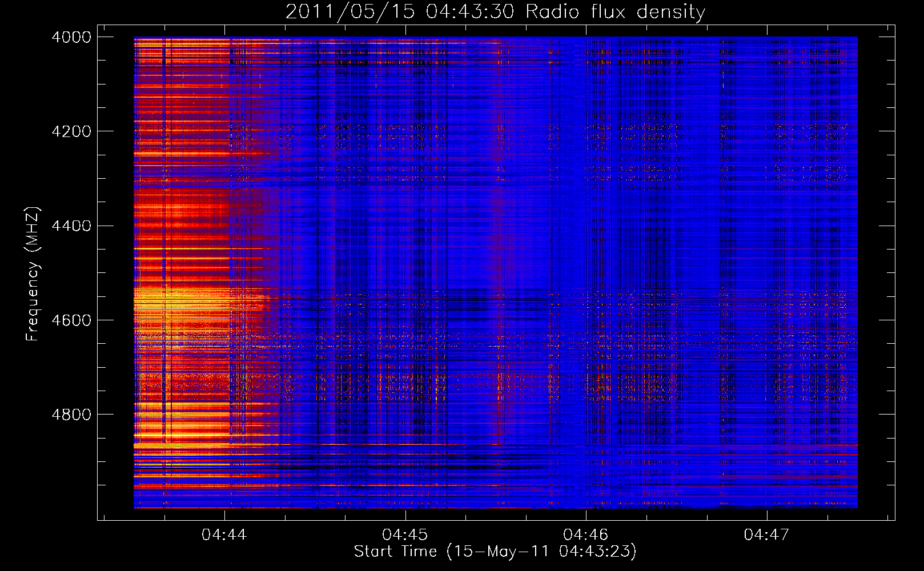Select the 4200 frequency axis label
The height and width of the screenshot is (571, 924).
[71, 131]
